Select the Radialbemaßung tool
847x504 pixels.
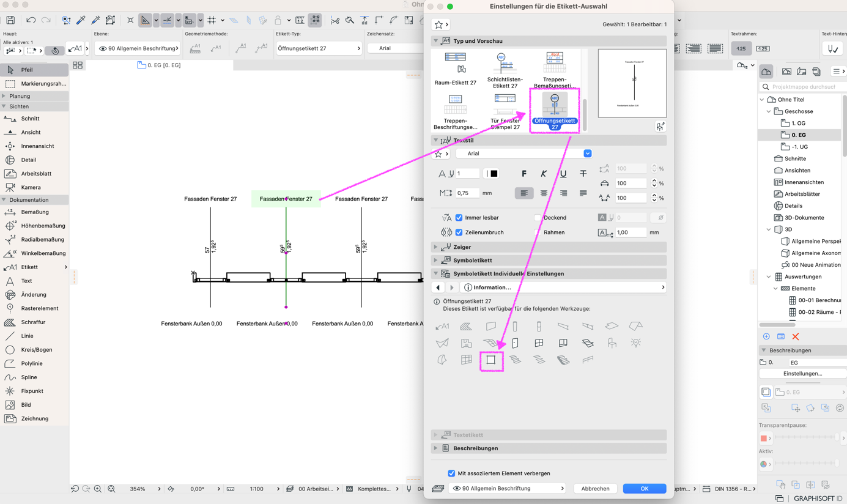coord(34,240)
